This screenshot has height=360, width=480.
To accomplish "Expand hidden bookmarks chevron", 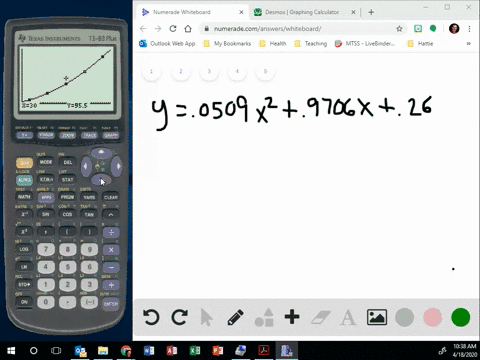I will (x=469, y=43).
